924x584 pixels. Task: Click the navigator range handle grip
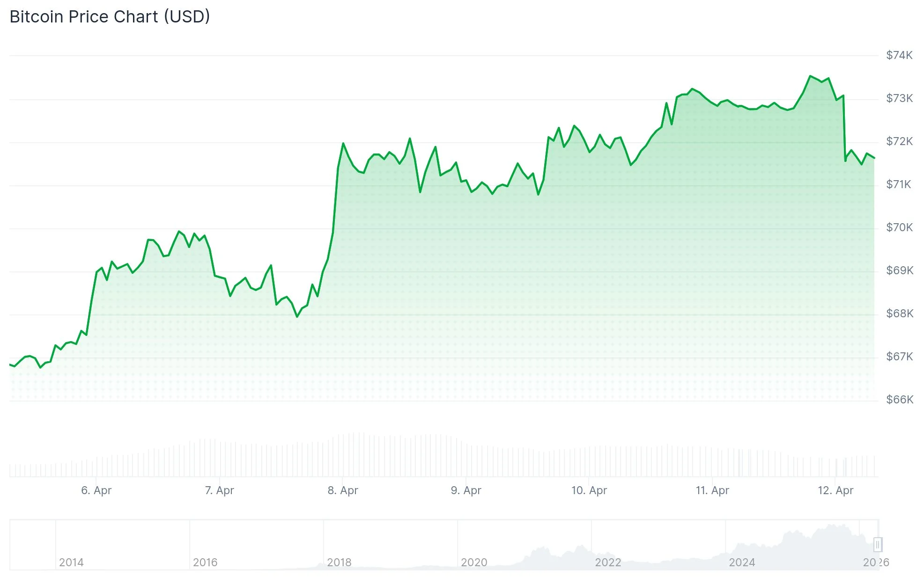tap(878, 545)
